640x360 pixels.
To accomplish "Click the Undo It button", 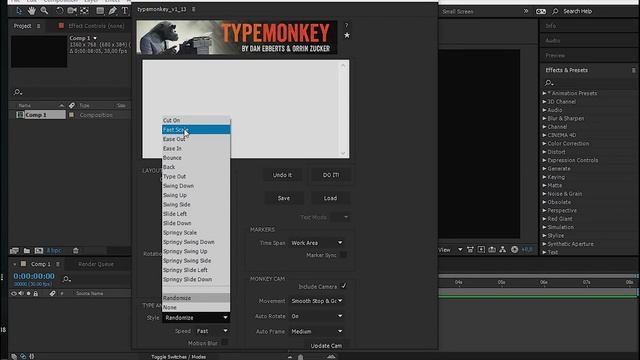I will 282,175.
